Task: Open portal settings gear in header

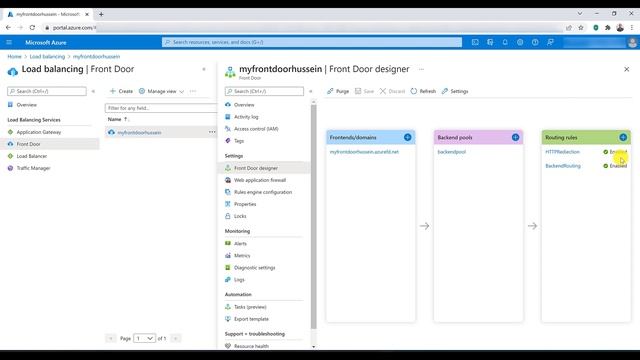Action: [x=520, y=42]
